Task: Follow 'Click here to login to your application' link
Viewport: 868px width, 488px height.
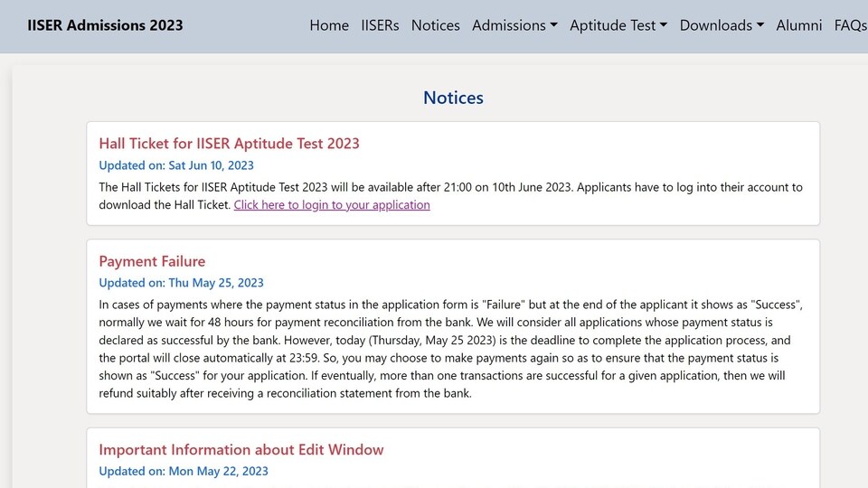Action: [332, 205]
